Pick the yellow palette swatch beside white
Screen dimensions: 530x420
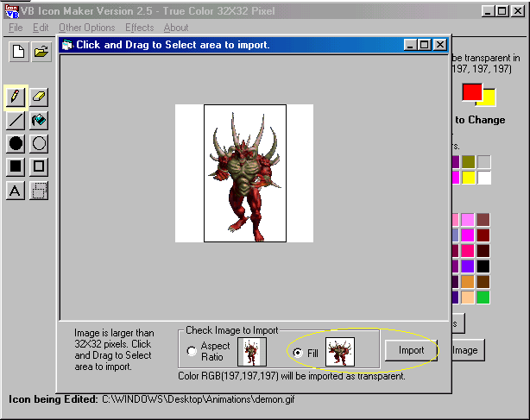(x=469, y=178)
